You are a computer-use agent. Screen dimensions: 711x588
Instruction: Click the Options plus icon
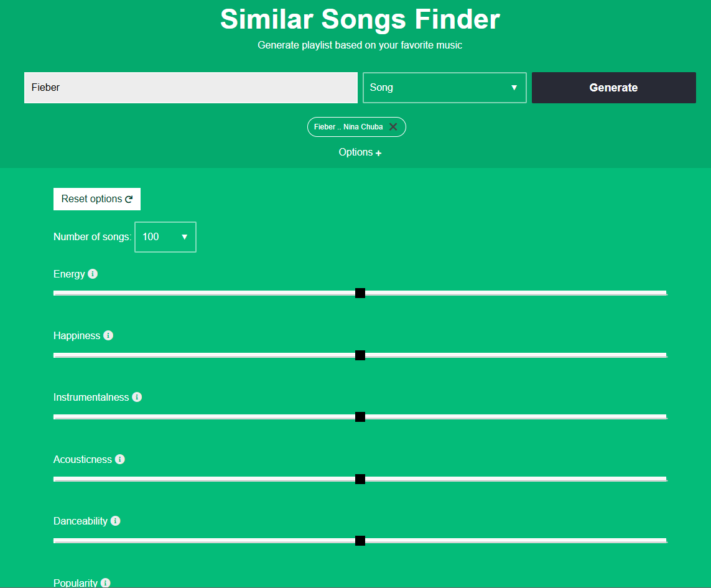379,153
